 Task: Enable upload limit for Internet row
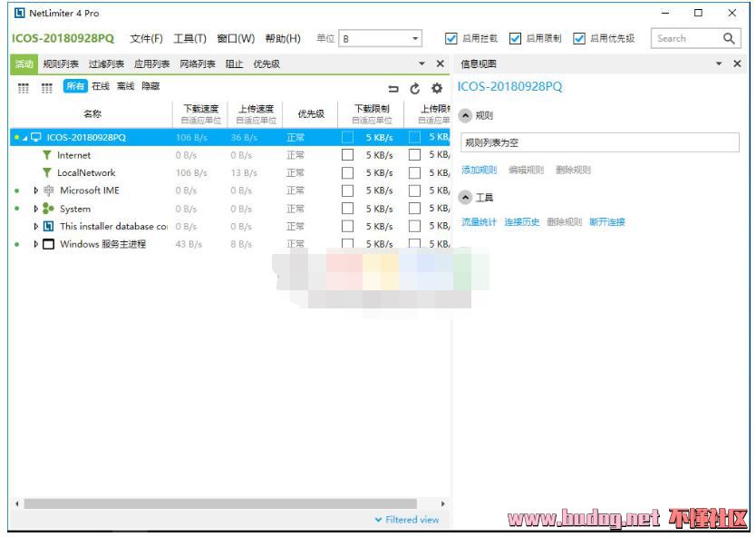[x=414, y=155]
